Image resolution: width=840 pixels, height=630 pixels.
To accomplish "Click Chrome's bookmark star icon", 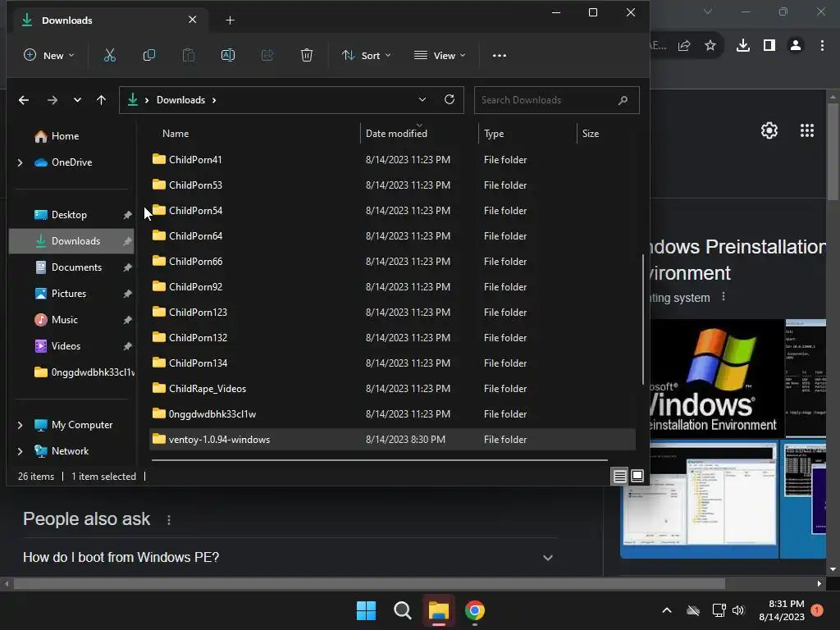I will coord(710,46).
